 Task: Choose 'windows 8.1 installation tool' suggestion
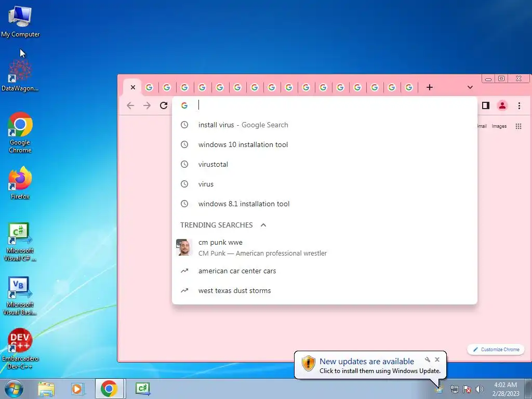click(324, 204)
